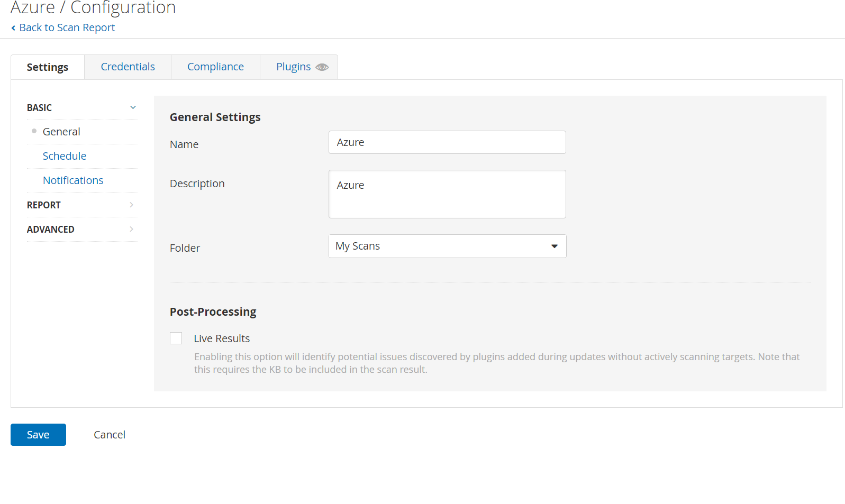Go back to Scan Report link
The image size is (845, 504).
pos(67,28)
